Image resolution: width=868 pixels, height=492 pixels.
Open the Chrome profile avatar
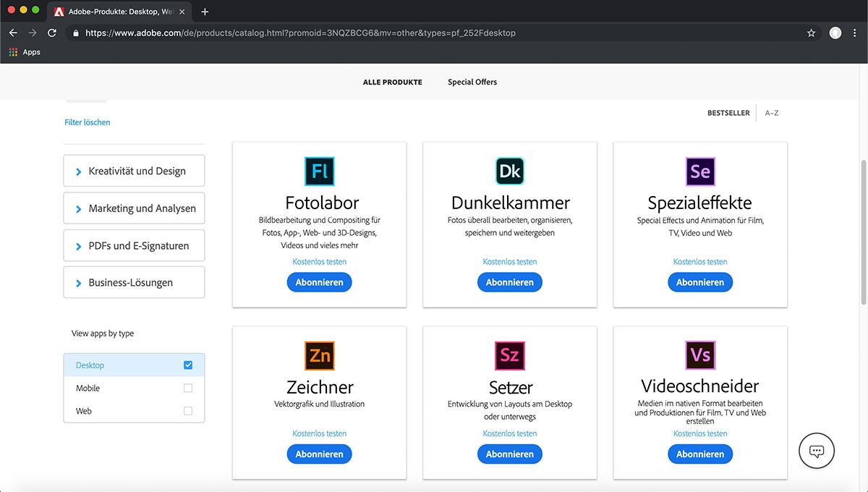pos(835,33)
